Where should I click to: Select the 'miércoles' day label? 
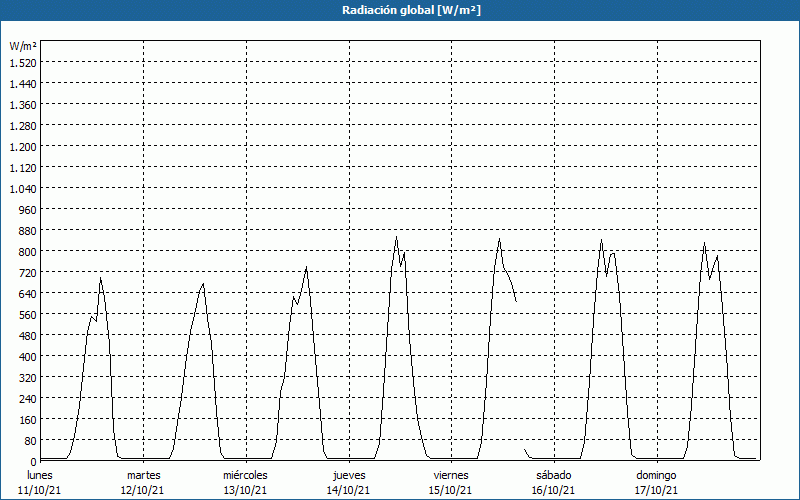point(245,475)
